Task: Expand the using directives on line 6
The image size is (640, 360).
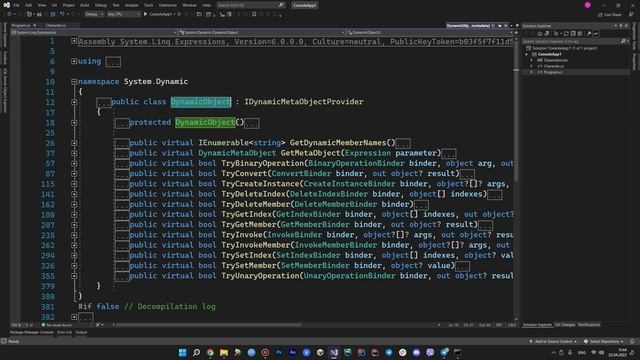Action: click(74, 61)
